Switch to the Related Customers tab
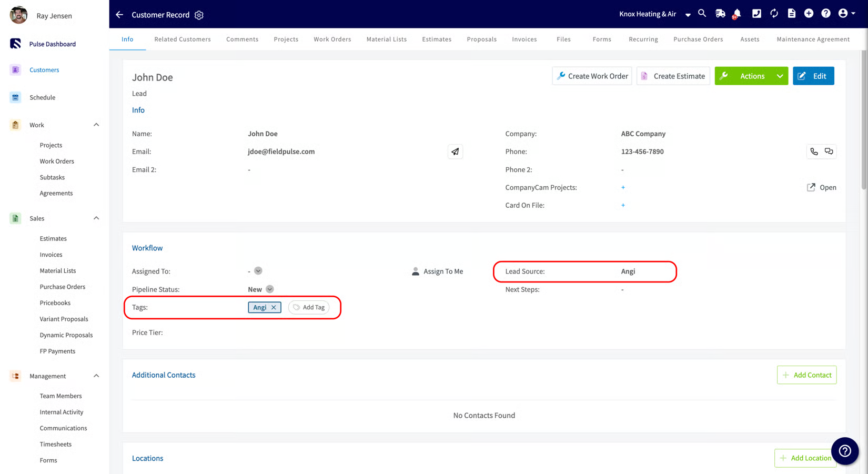Screen dimensions: 868x474 tap(183, 39)
